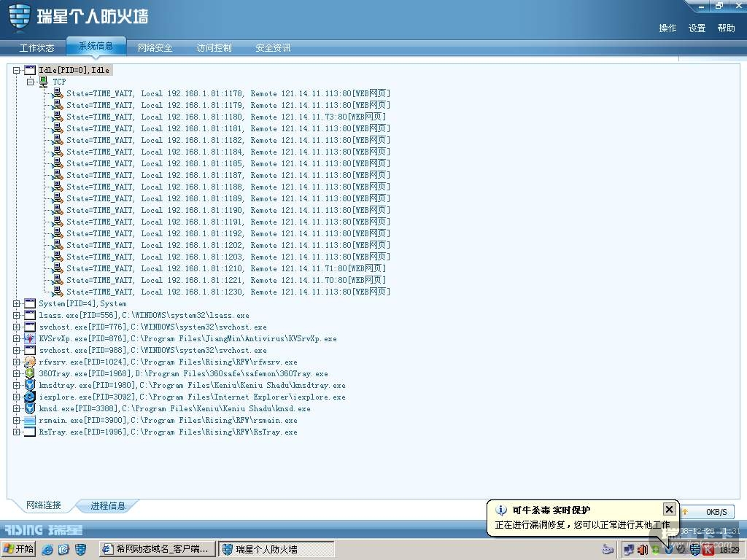Switch to the 进程信息 bottom tab
This screenshot has height=560, width=747.
click(108, 506)
